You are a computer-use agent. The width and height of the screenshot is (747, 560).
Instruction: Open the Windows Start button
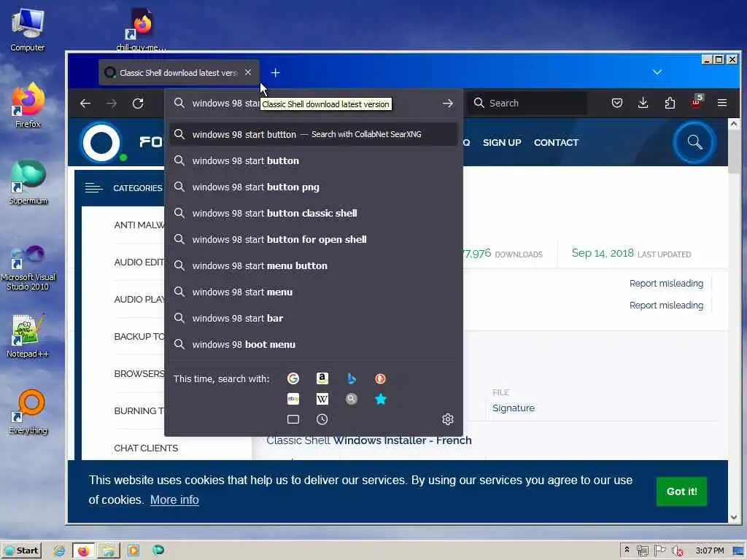coord(21,551)
